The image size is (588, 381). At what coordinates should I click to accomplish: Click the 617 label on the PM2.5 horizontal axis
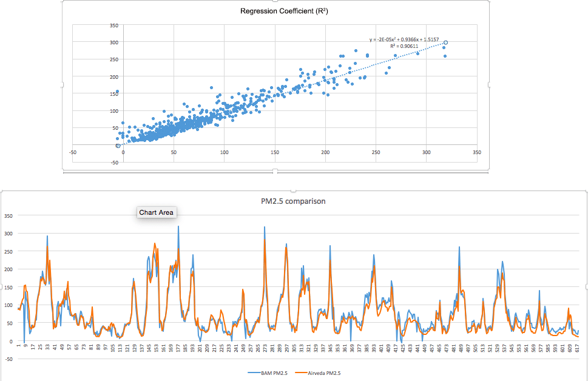point(578,348)
